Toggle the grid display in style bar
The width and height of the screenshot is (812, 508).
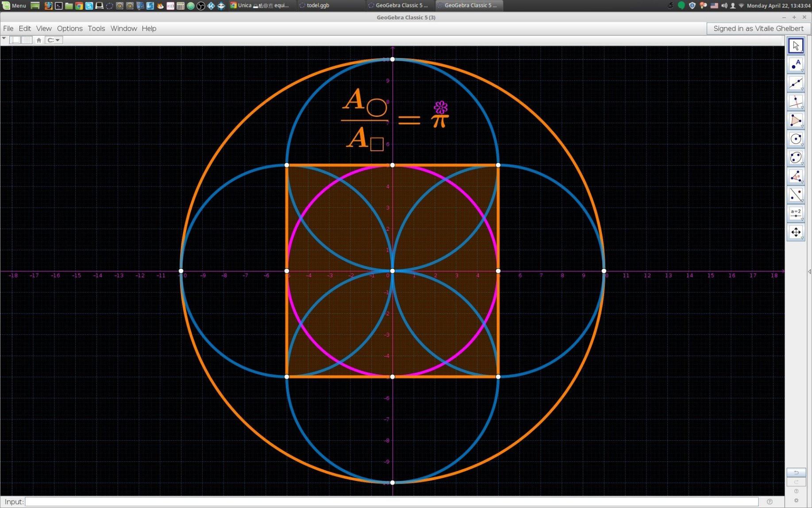click(x=27, y=40)
